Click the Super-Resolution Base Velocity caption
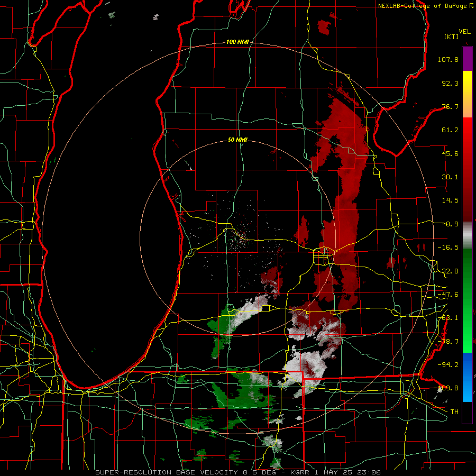This screenshot has width=476, height=476. [x=237, y=472]
